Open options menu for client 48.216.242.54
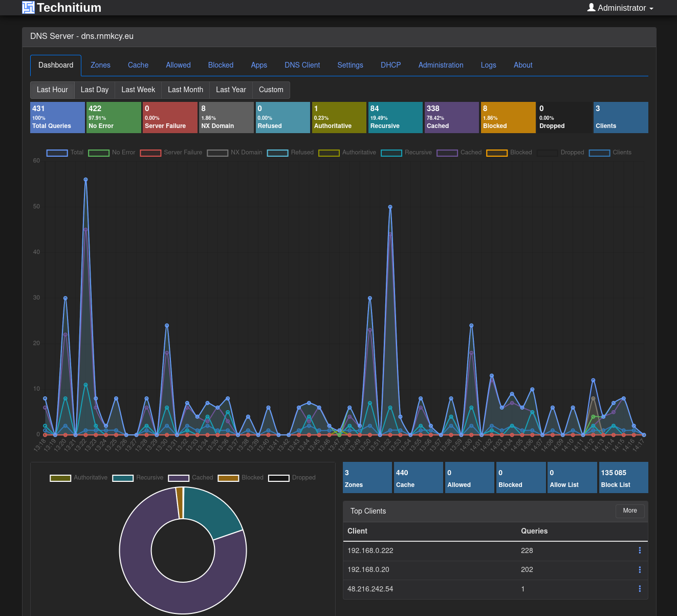The height and width of the screenshot is (616, 677). click(x=640, y=589)
